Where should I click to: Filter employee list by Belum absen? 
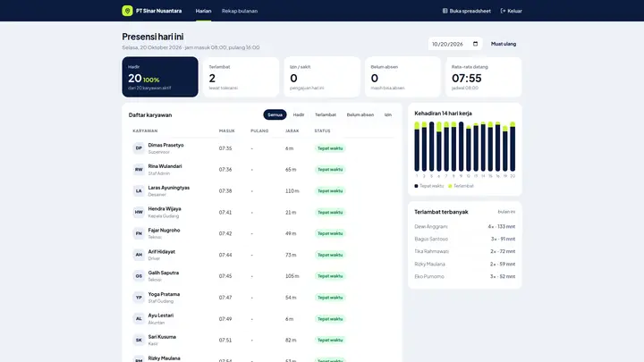point(360,115)
